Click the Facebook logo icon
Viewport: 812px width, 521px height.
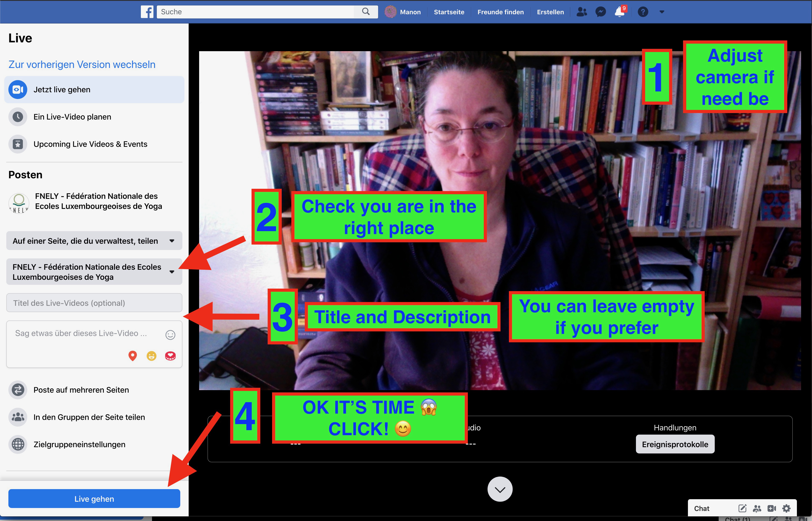coord(147,12)
